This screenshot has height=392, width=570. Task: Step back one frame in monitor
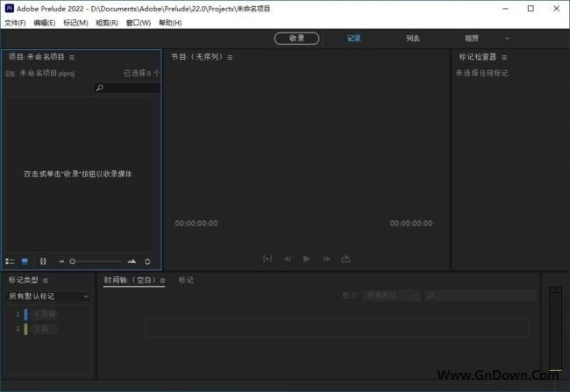click(x=287, y=259)
